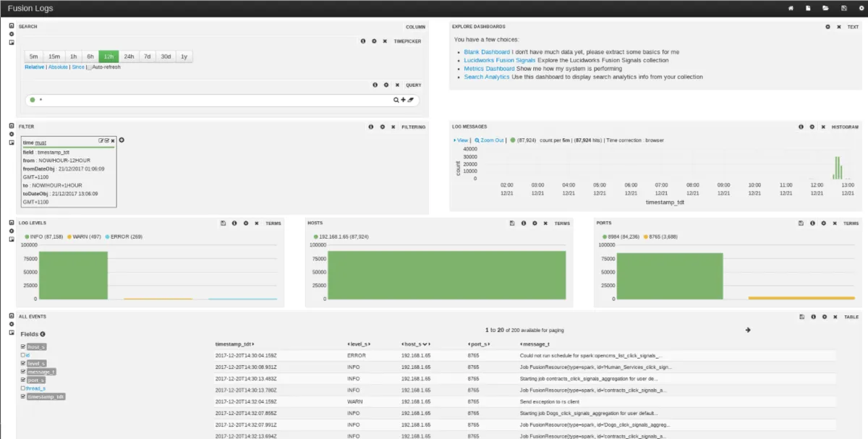868x439 pixels.
Task: Toggle the time filter active checkbox icon
Action: pyautogui.click(x=107, y=140)
